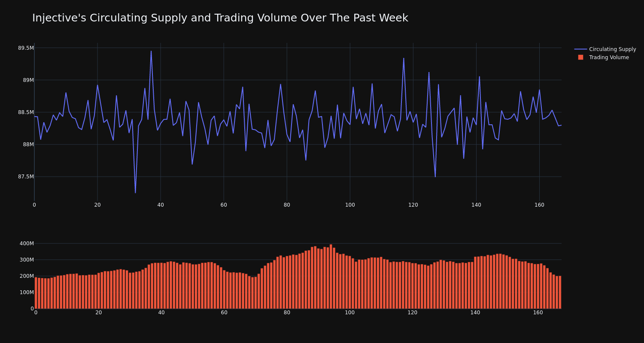Screen dimensions: 644x343
Task: Click the 200M volume axis label
Action: point(27,276)
